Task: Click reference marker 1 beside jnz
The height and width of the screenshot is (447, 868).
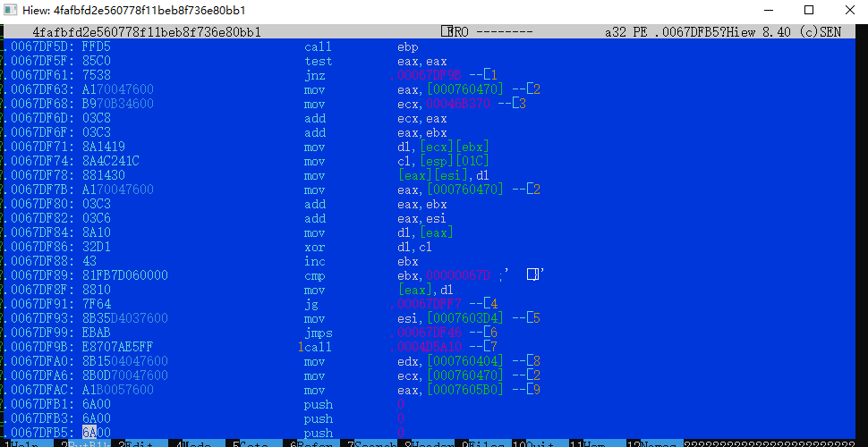Action: [x=494, y=75]
